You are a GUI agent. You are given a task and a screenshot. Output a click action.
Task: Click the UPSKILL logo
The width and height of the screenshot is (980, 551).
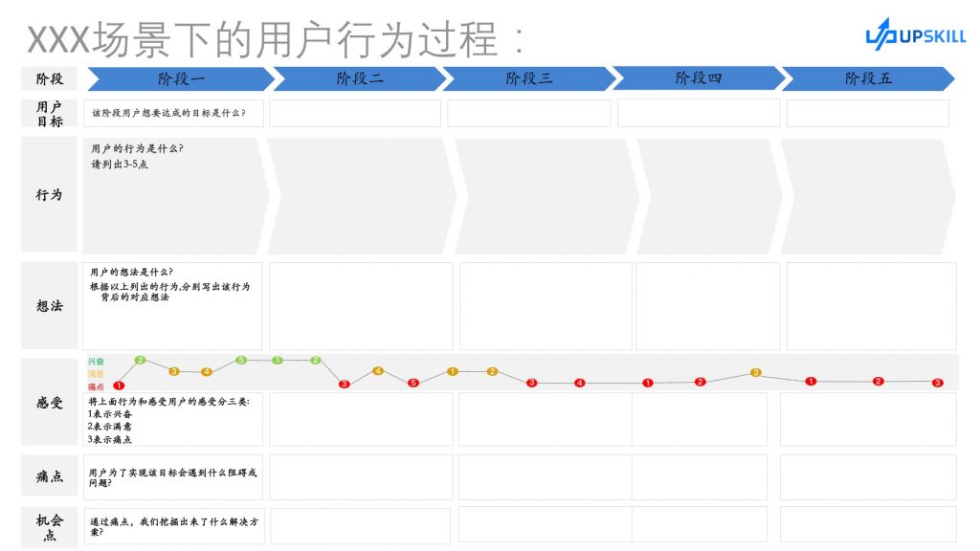[915, 34]
